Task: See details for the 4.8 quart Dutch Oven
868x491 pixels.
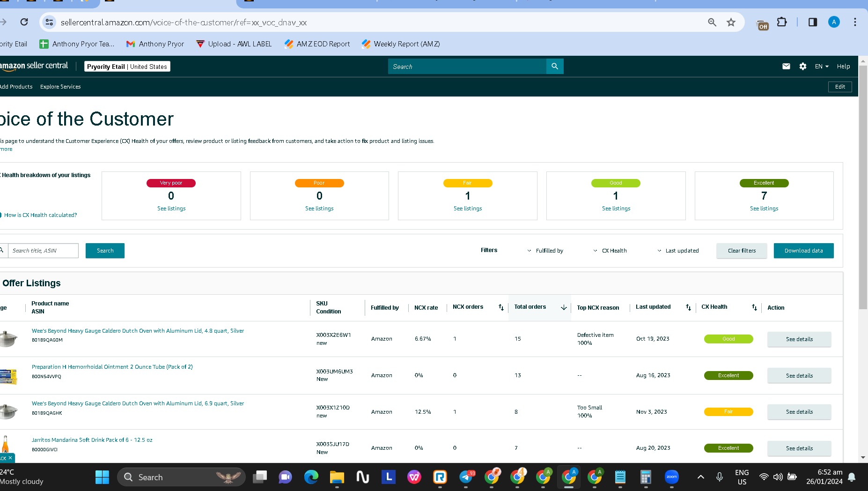Action: pyautogui.click(x=799, y=339)
